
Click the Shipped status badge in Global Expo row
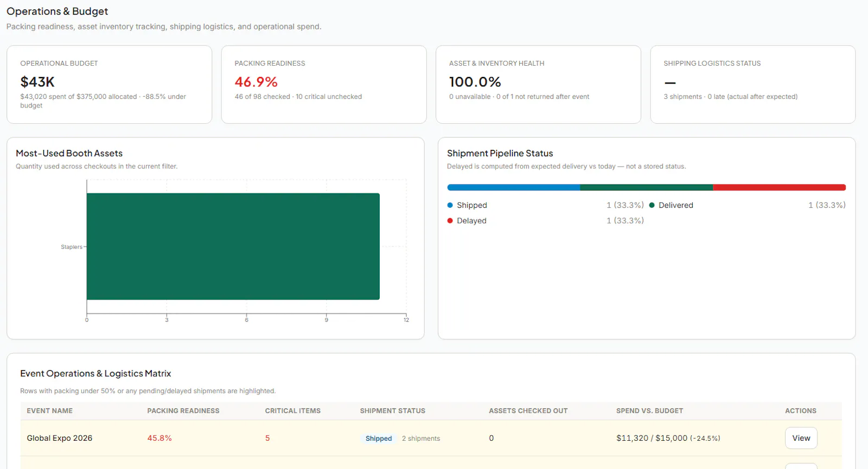point(379,439)
